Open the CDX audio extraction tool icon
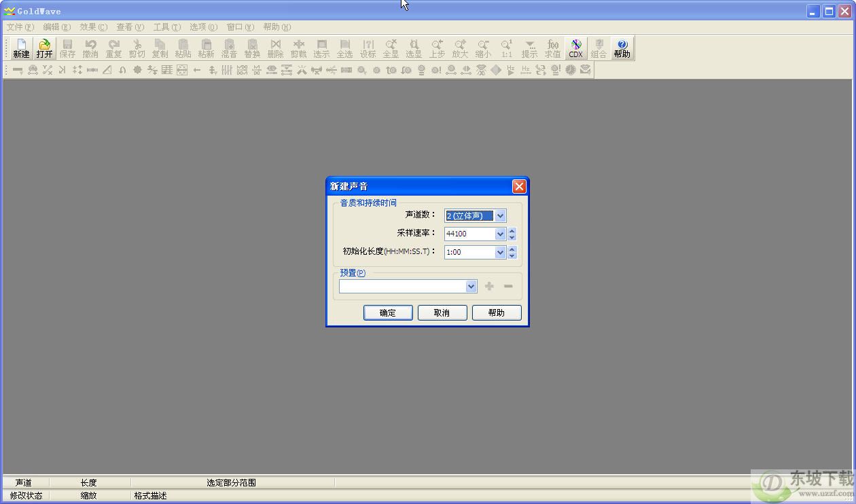The image size is (856, 504). pos(576,48)
